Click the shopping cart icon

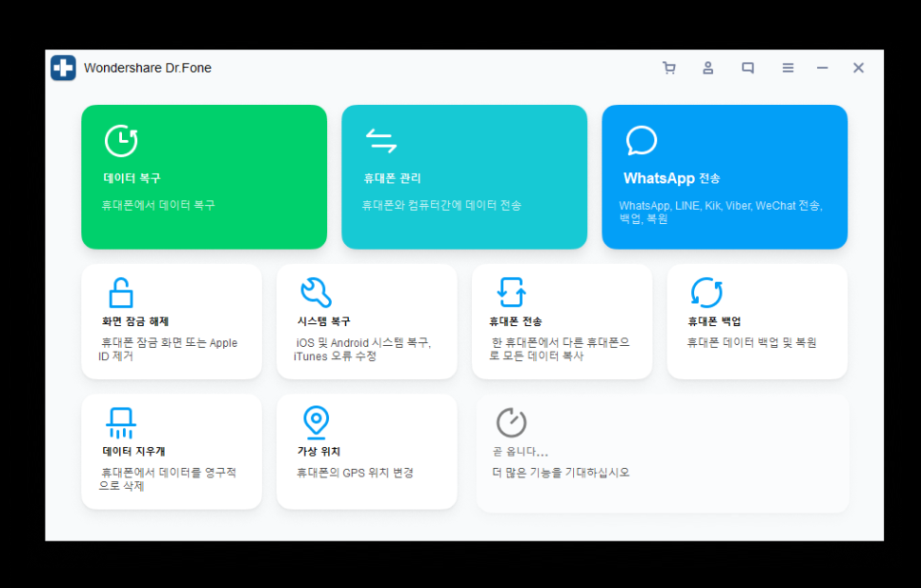click(668, 68)
